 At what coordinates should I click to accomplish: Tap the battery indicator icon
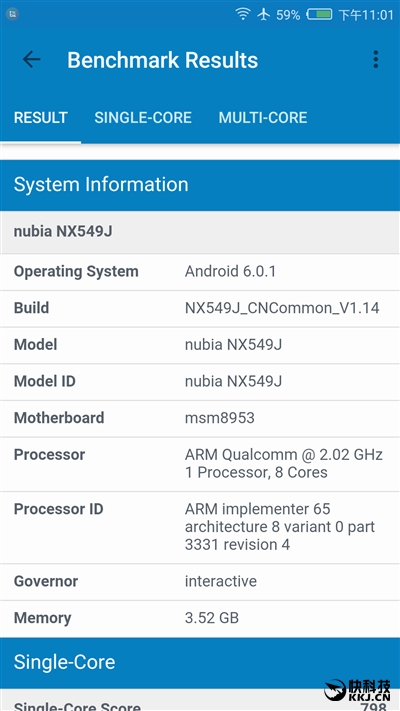pyautogui.click(x=319, y=15)
